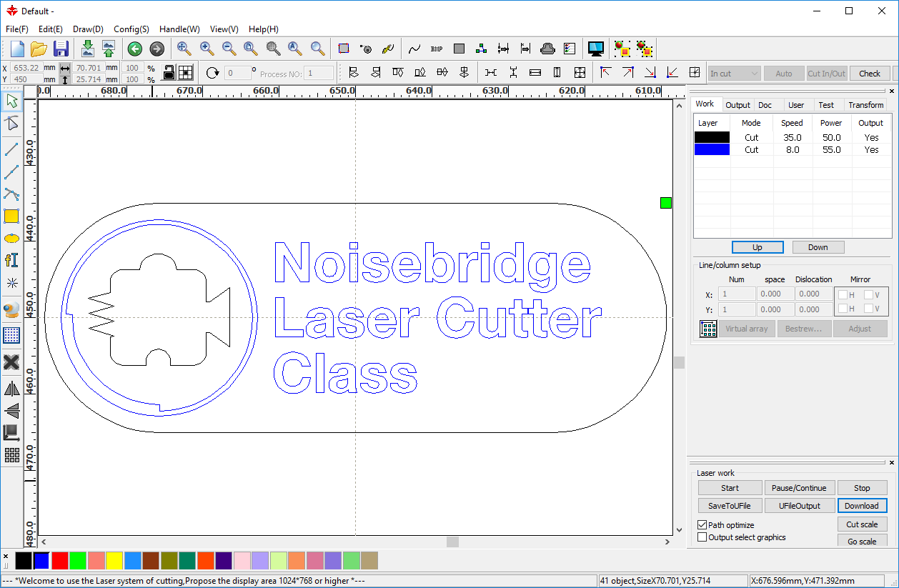
Task: Select the Ellipse drawing tool
Action: pos(11,238)
